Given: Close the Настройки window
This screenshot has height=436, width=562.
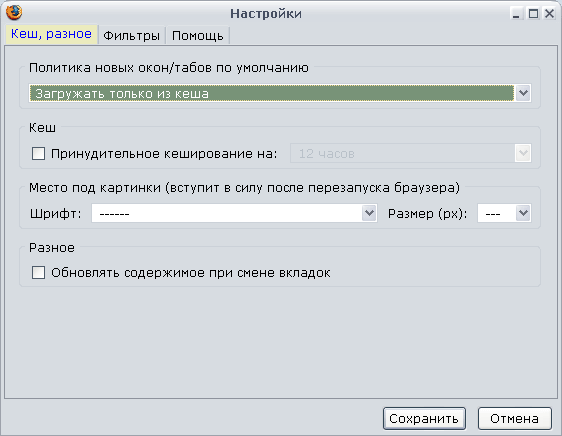Looking at the screenshot, I should pyautogui.click(x=549, y=14).
